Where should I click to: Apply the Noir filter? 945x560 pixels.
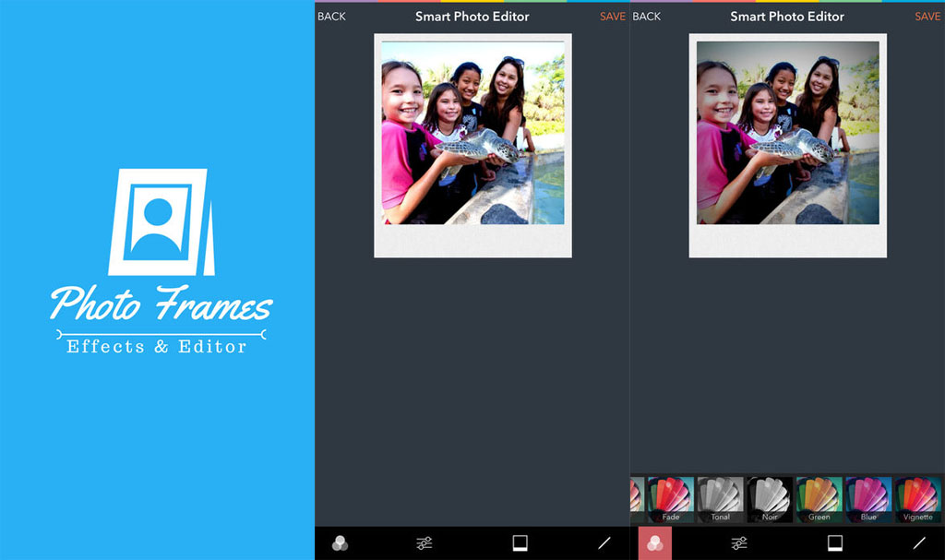click(x=770, y=499)
